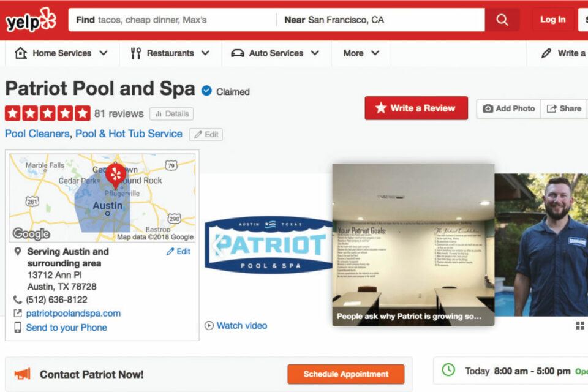The image size is (588, 392).
Task: Click the red search magnifier button
Action: pos(502,20)
